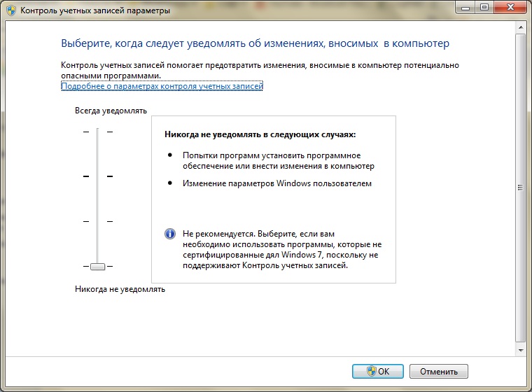This screenshot has width=532, height=392.
Task: Click the 'Всегда уведомлять' label
Action: pyautogui.click(x=111, y=111)
